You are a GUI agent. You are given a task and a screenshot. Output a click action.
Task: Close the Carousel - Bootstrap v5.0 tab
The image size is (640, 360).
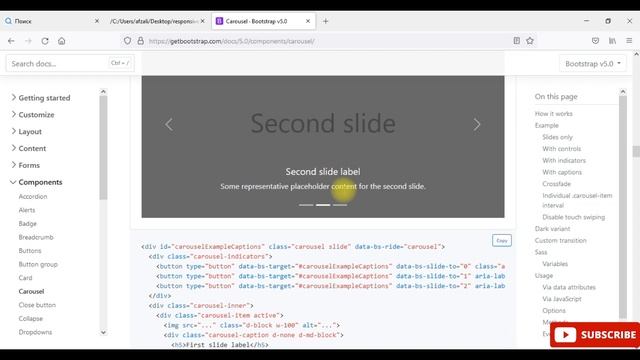[x=308, y=21]
